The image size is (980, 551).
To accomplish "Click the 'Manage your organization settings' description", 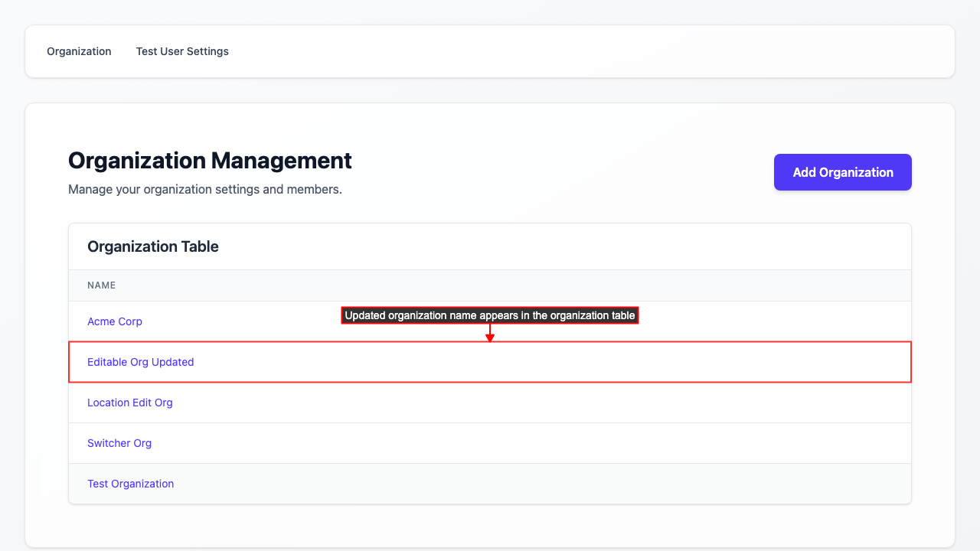I will click(x=205, y=189).
